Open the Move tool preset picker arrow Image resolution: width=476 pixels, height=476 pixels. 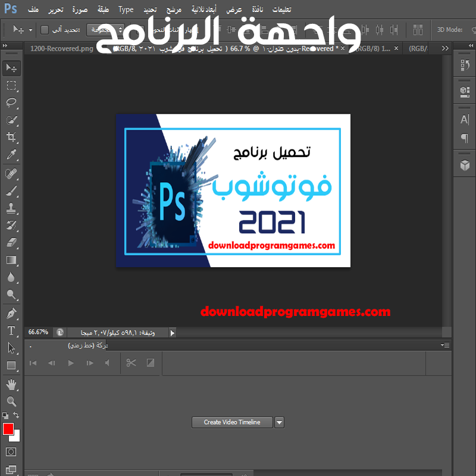31,30
